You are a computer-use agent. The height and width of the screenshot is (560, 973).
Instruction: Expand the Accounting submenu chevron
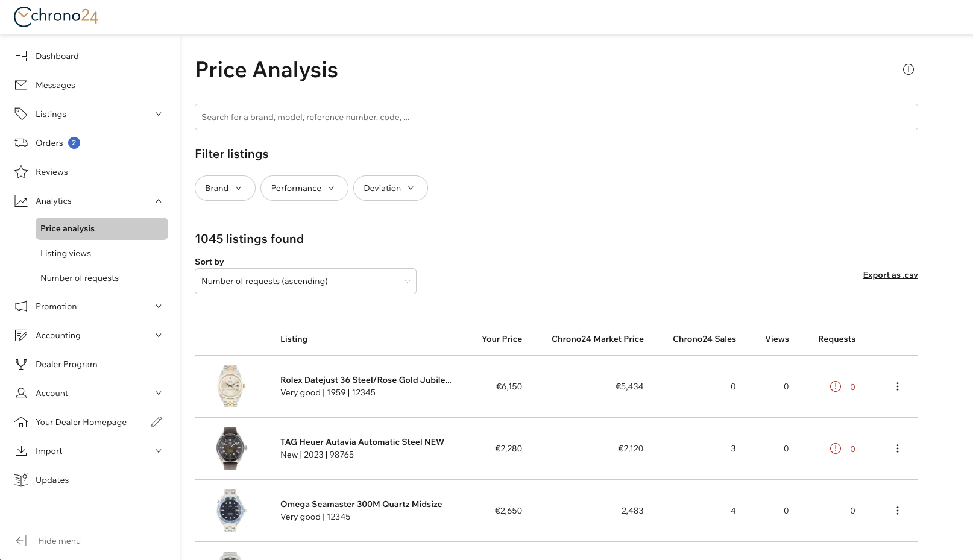pyautogui.click(x=159, y=335)
